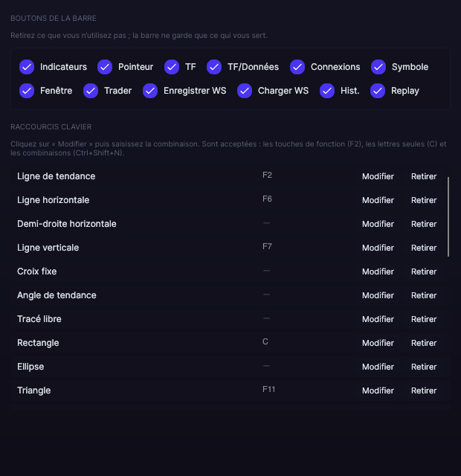
Task: Select the Triangle row label
Action: coord(33,390)
